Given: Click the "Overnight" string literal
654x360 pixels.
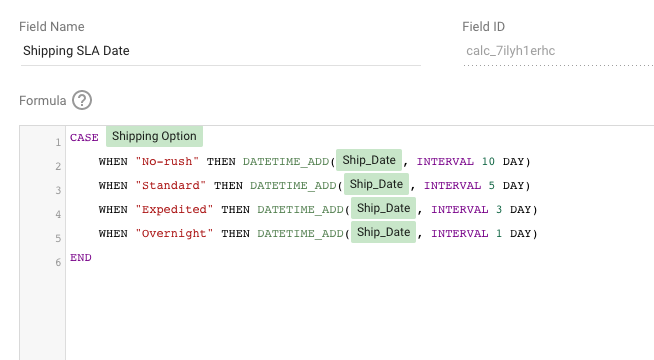Looking at the screenshot, I should [174, 234].
